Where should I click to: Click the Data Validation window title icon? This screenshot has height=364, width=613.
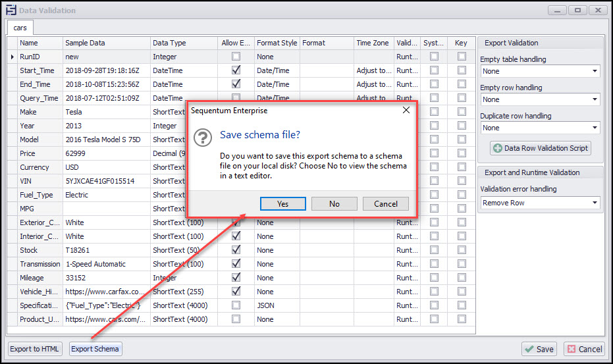pyautogui.click(x=10, y=10)
